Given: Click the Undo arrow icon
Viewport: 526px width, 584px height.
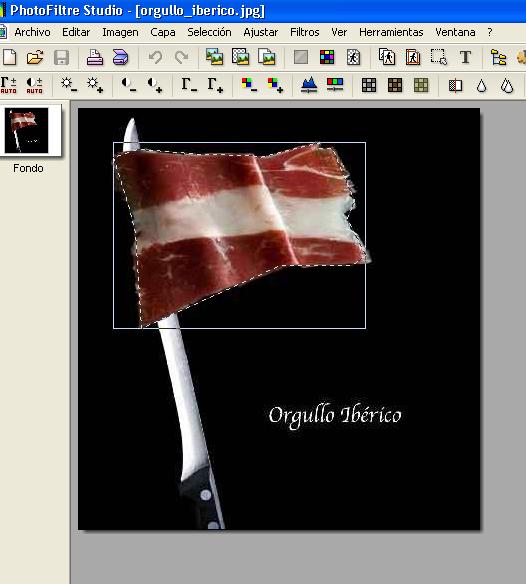Looking at the screenshot, I should [x=155, y=57].
